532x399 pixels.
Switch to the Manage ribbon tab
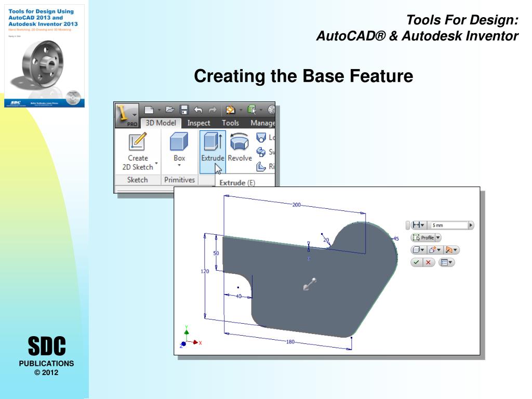(262, 123)
